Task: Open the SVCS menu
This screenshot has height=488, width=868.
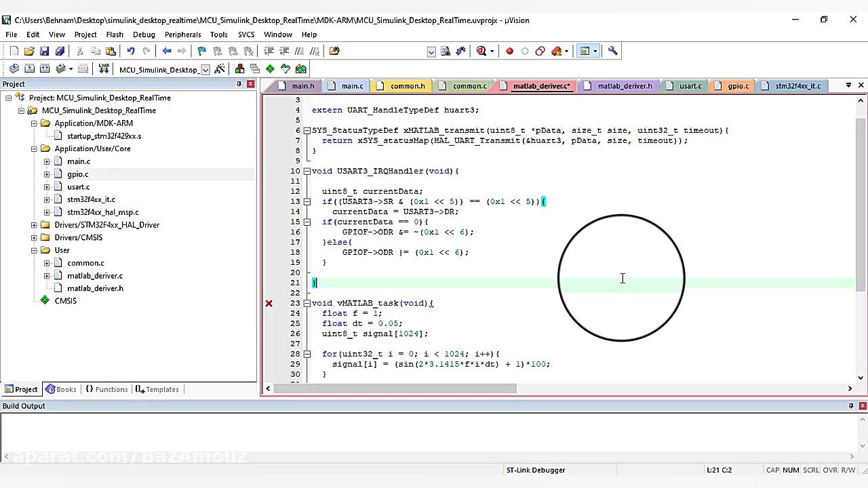Action: (x=246, y=35)
